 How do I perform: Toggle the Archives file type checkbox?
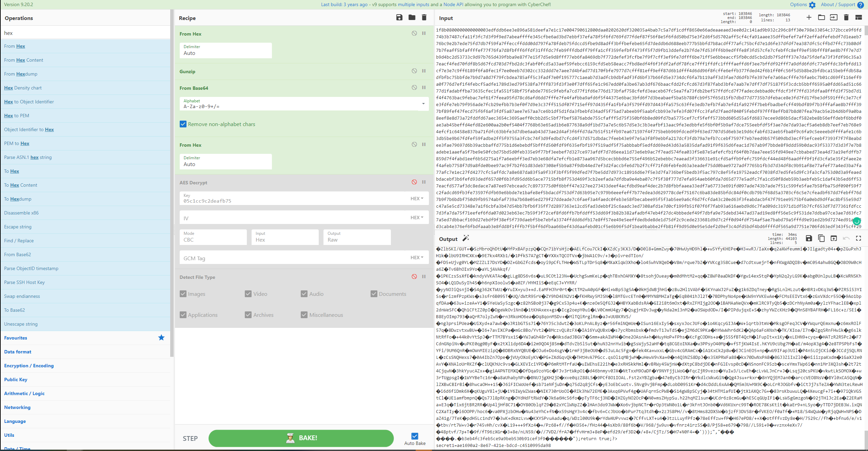pyautogui.click(x=248, y=315)
